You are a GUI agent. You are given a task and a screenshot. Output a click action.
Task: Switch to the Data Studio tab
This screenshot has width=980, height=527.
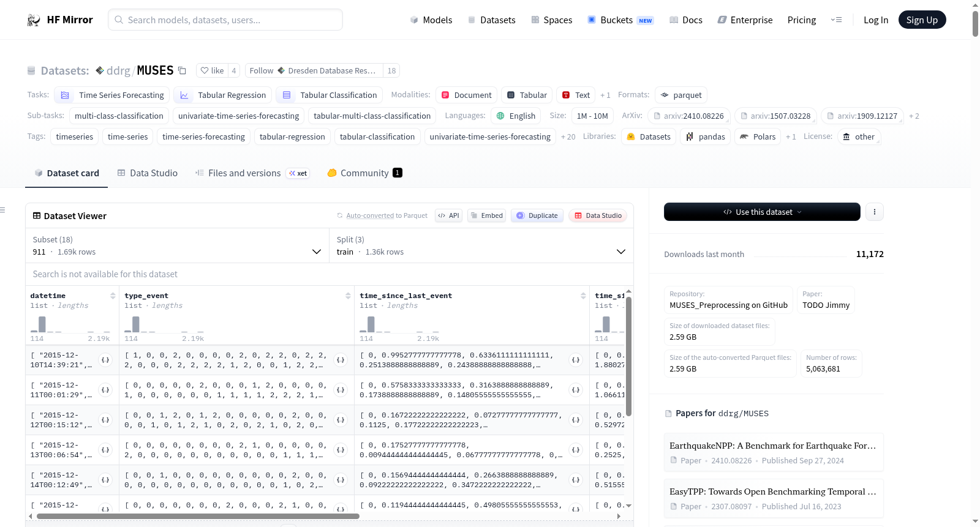(x=148, y=173)
